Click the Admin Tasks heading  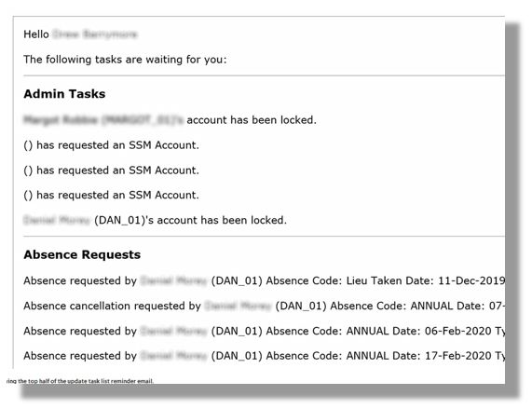[64, 94]
